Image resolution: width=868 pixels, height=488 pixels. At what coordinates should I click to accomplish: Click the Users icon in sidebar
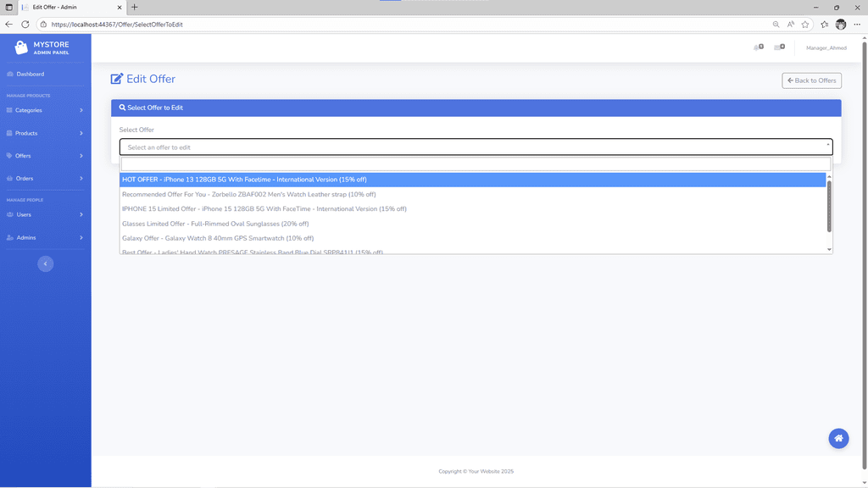(x=9, y=214)
